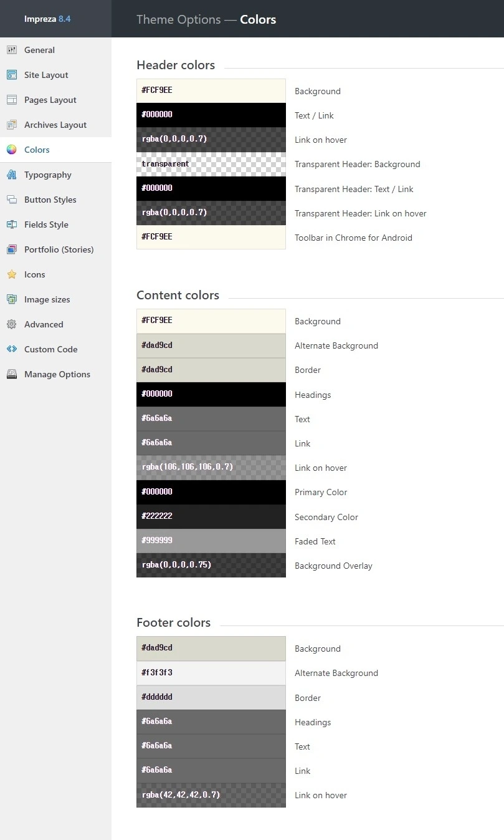The width and height of the screenshot is (504, 840).
Task: Open Portfolio (Stories) section
Action: coord(55,249)
